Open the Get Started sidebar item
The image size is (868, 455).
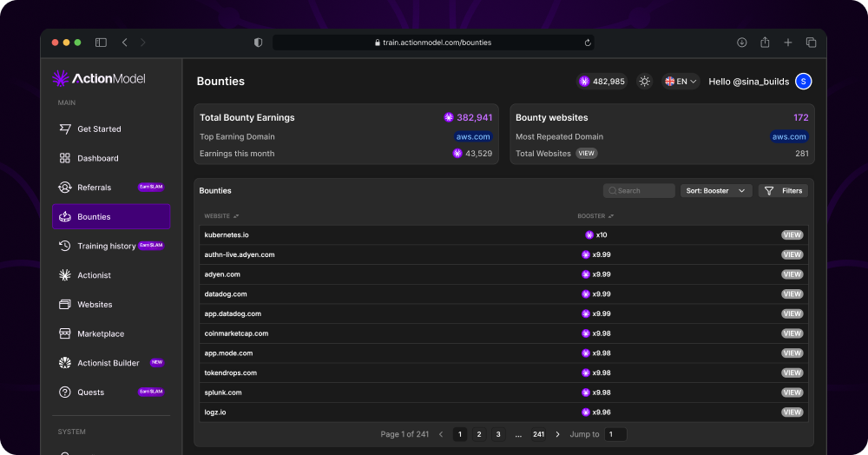point(111,129)
